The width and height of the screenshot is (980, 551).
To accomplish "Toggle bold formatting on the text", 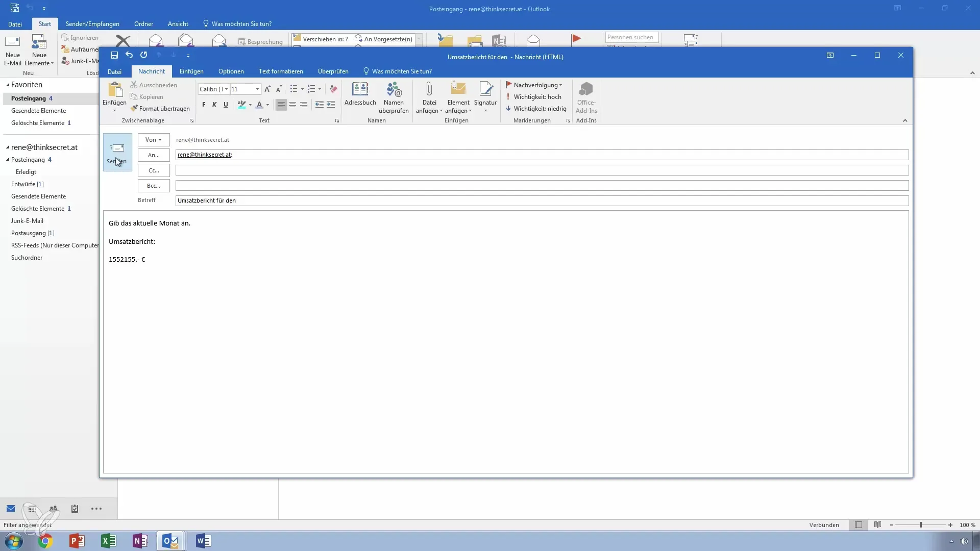I will (x=204, y=105).
